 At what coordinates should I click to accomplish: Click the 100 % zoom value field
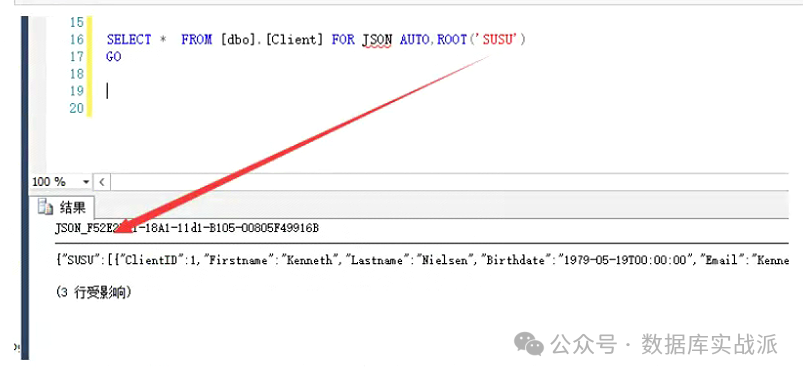click(55, 182)
